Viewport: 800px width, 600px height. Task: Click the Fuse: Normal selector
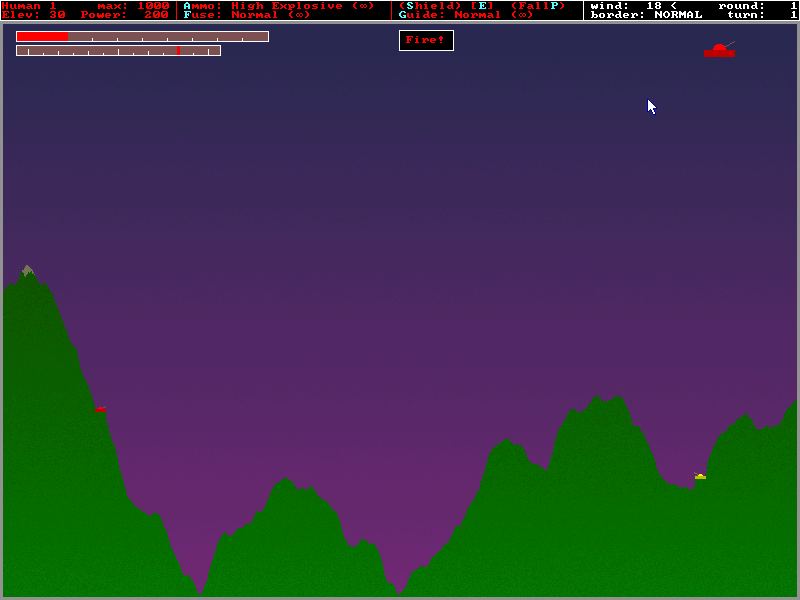click(246, 15)
